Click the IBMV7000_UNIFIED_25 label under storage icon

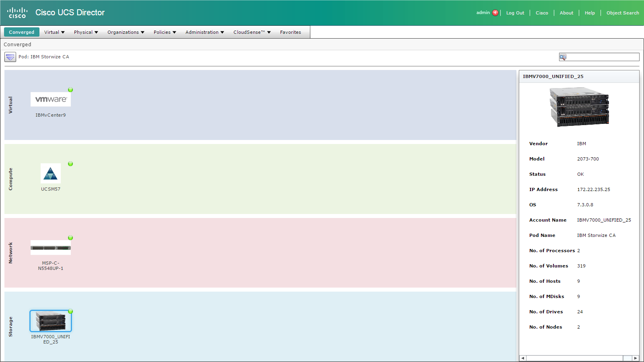(x=51, y=339)
